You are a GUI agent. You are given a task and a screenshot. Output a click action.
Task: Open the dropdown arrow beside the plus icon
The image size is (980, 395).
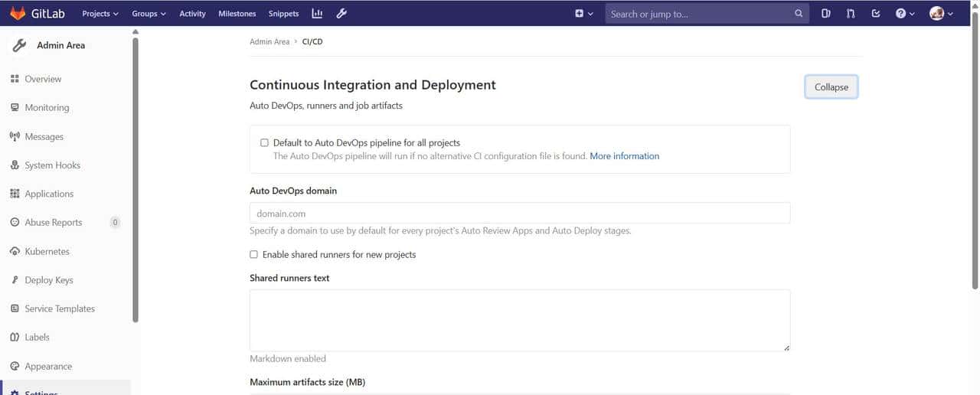tap(590, 14)
